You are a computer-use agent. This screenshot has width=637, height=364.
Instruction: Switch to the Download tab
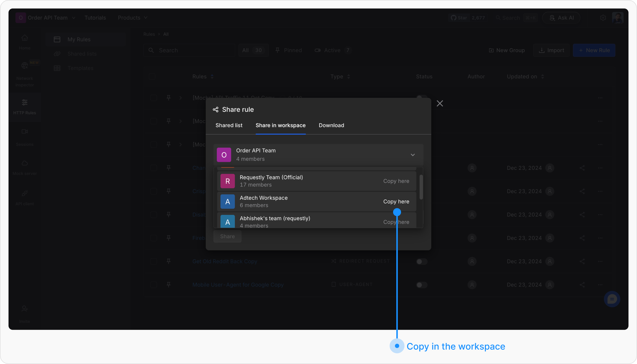[331, 125]
